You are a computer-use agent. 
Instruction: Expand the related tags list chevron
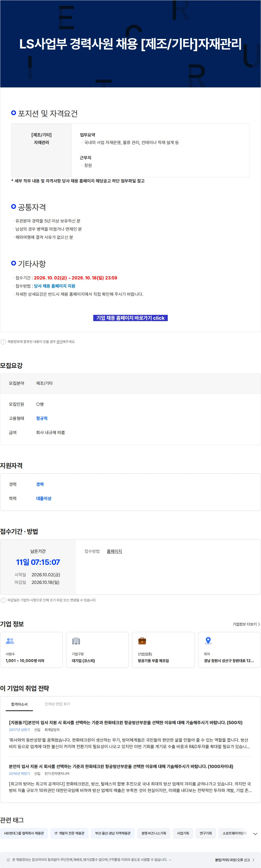pyautogui.click(x=255, y=834)
